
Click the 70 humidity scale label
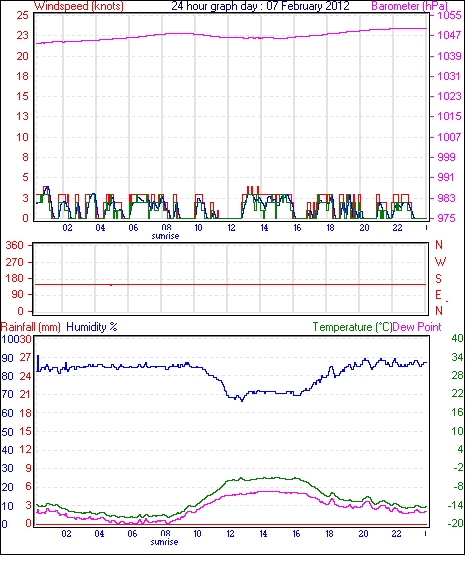point(8,395)
